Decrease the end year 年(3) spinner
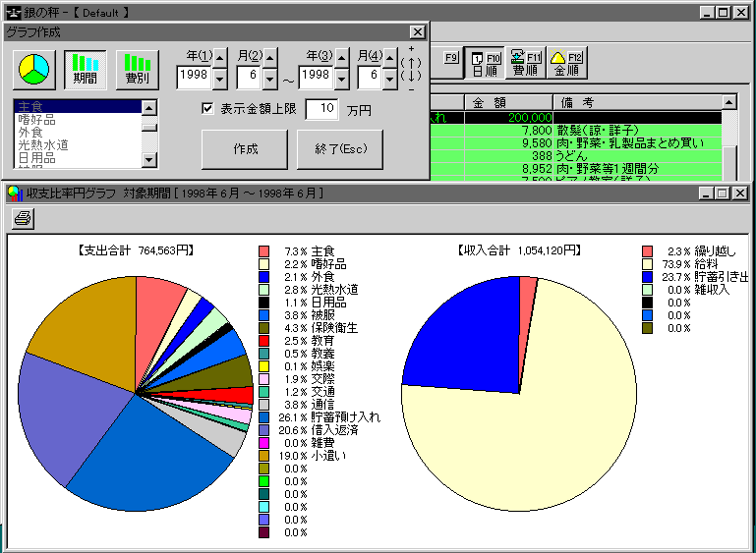756x553 pixels. (342, 79)
